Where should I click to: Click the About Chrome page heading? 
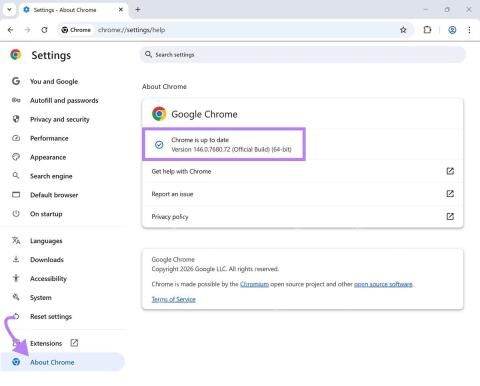(x=164, y=87)
